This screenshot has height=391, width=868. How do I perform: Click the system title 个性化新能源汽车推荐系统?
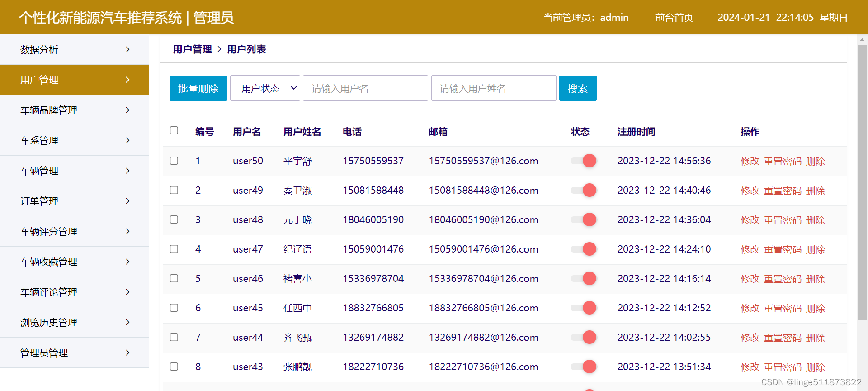(x=100, y=18)
